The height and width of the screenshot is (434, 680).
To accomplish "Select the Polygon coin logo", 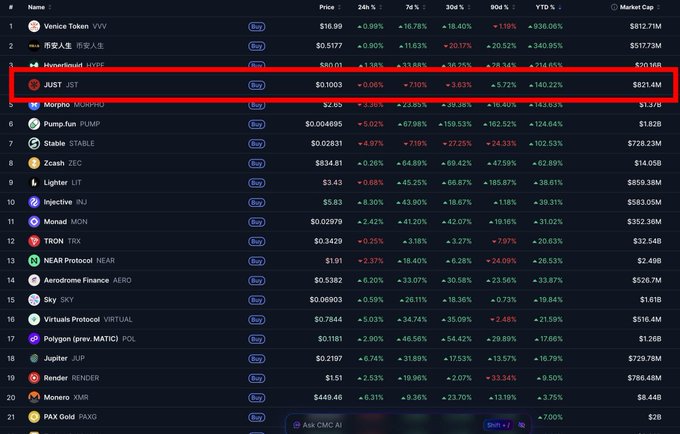I will [x=34, y=339].
